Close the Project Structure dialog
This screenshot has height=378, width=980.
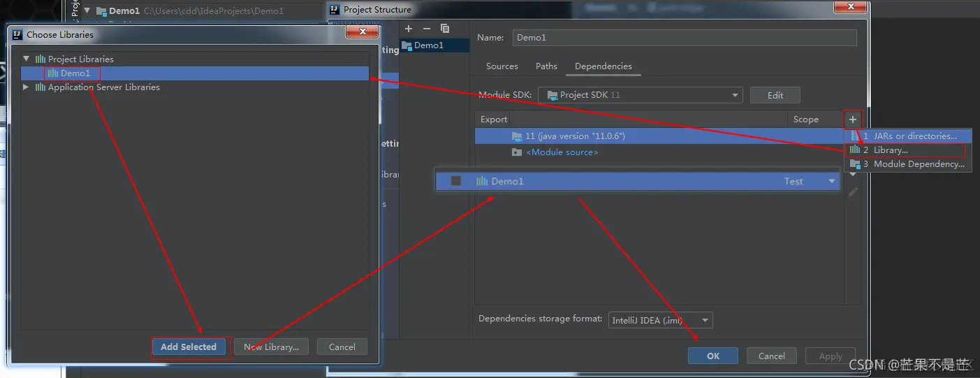850,7
